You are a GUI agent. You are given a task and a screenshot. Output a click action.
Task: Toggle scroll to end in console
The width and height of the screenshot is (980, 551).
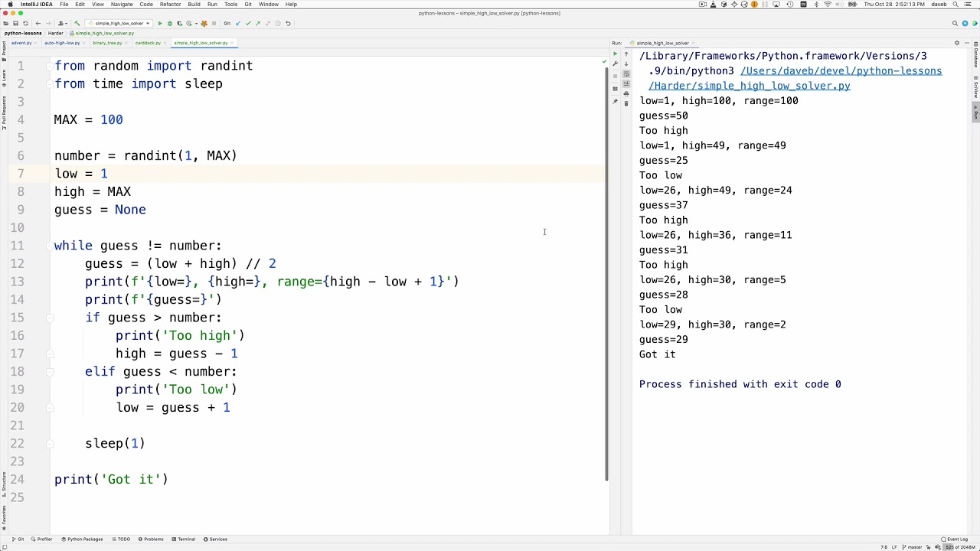click(626, 83)
